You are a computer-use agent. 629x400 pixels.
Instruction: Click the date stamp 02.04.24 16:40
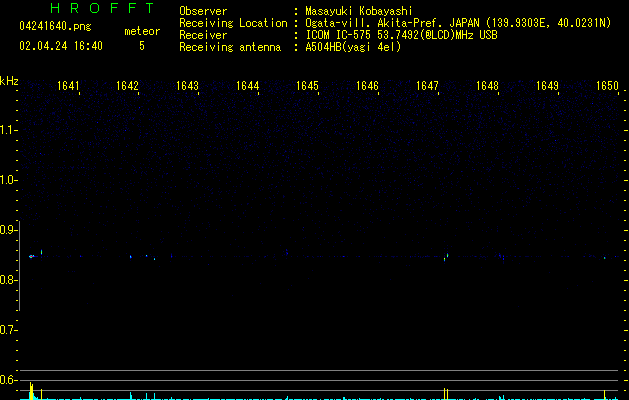[x=61, y=46]
